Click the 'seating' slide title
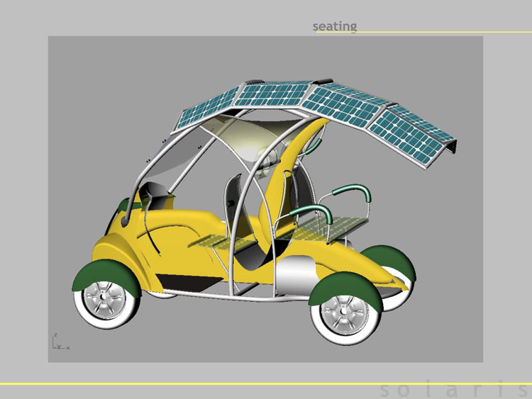Viewport: 532px width, 399px height. pos(335,26)
